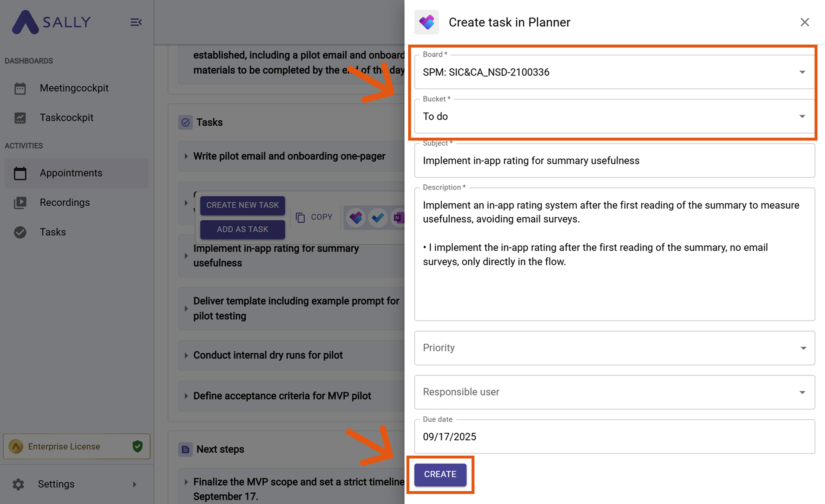This screenshot has width=825, height=504.
Task: Click the Taskcockpit chart icon
Action: 20,118
